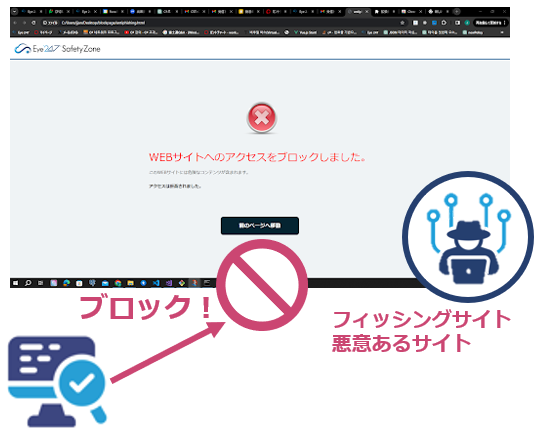The image size is (541, 438).
Task: Open Visual Studio Code from taskbar
Action: pyautogui.click(x=156, y=283)
